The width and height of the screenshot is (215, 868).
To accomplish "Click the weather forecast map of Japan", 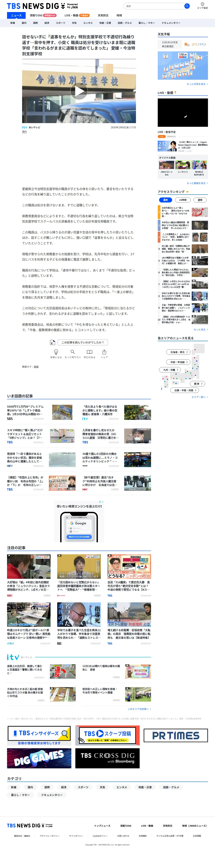I will 183,66.
